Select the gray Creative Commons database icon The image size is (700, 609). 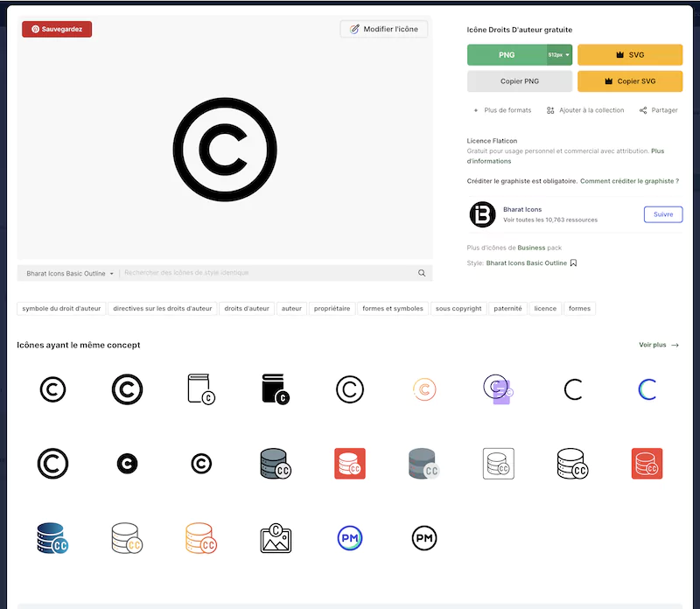(423, 464)
